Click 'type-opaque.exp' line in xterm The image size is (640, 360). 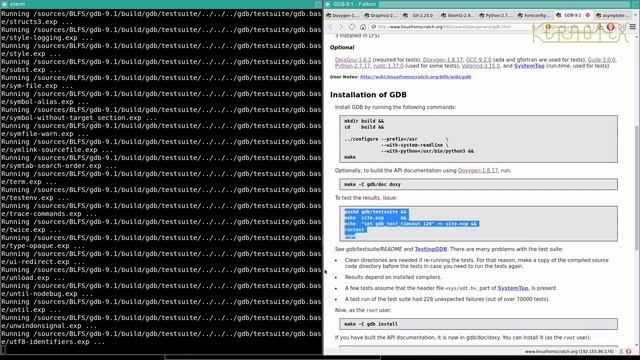[43, 246]
